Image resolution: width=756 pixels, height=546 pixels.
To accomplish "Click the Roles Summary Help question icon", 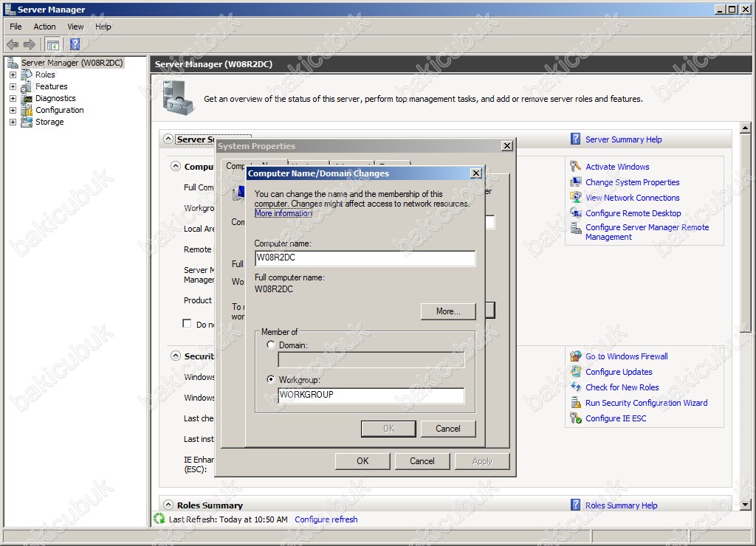I will [x=575, y=505].
